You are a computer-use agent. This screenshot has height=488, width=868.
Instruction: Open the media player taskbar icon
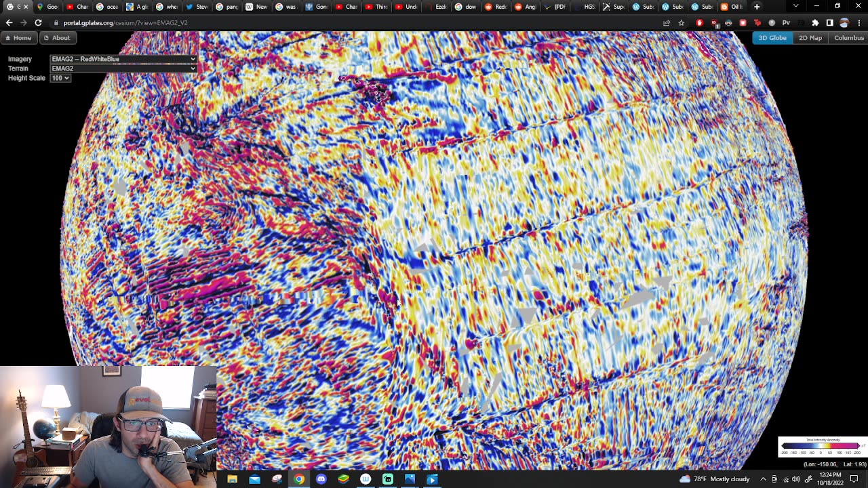(433, 479)
